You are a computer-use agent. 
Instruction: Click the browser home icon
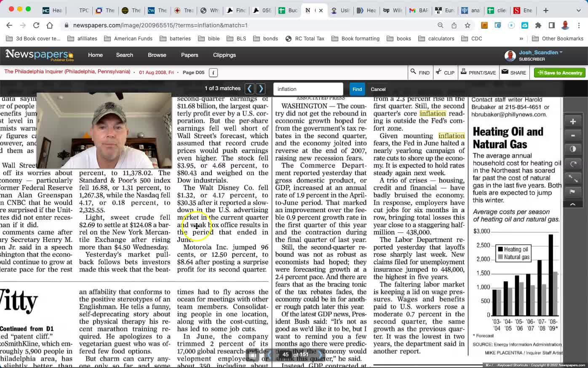(x=50, y=25)
